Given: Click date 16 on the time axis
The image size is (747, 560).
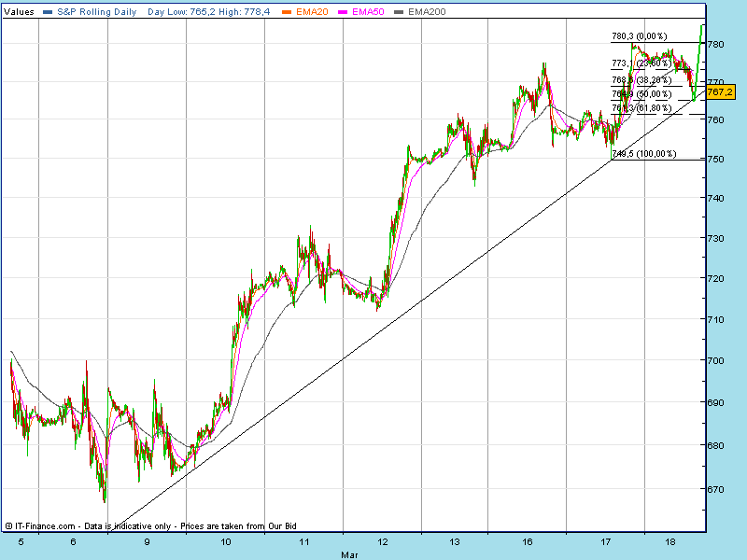Looking at the screenshot, I should point(527,542).
